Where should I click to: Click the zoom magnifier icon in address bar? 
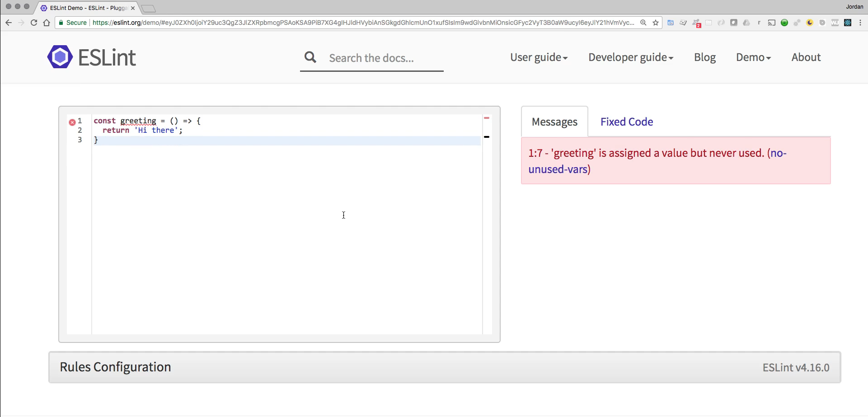(643, 23)
